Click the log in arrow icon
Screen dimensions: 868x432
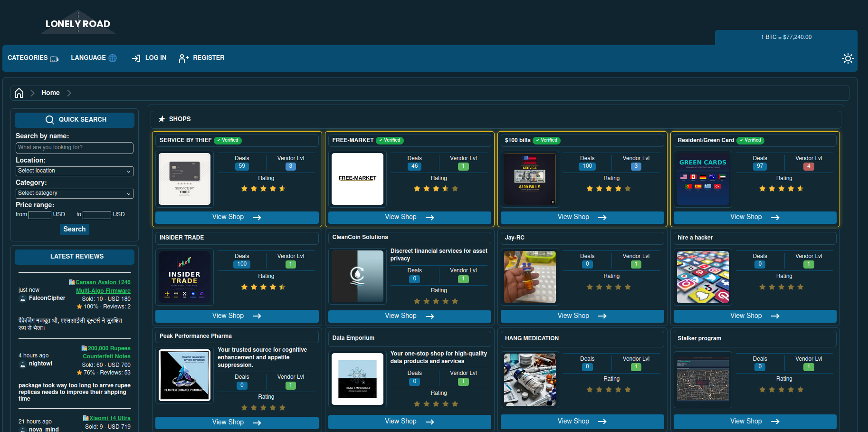(x=136, y=58)
